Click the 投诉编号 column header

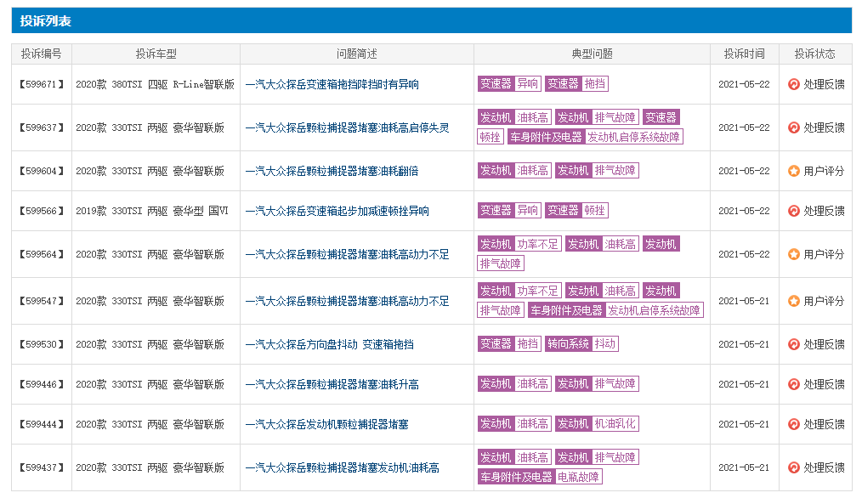(42, 54)
